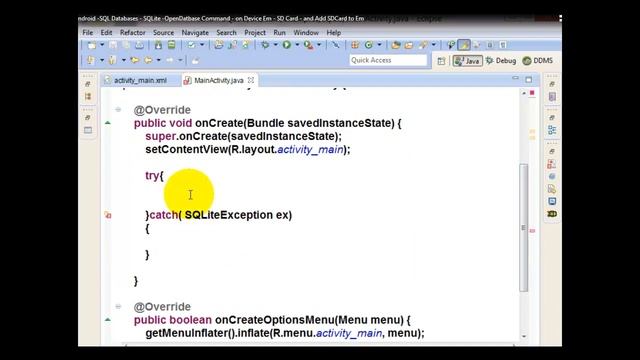
Task: Switch to the Debug perspective
Action: (500, 61)
